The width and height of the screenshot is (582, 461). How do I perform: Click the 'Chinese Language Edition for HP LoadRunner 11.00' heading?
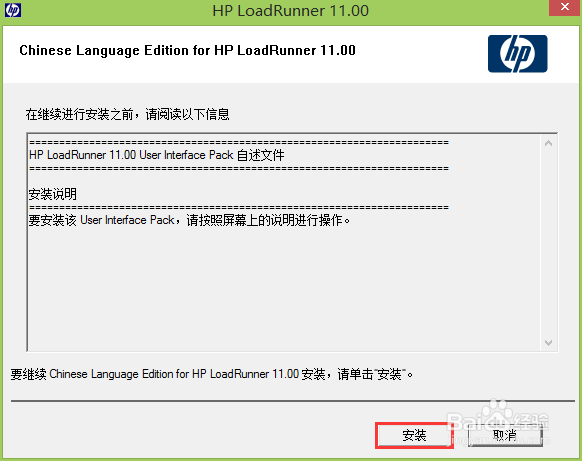pos(187,50)
